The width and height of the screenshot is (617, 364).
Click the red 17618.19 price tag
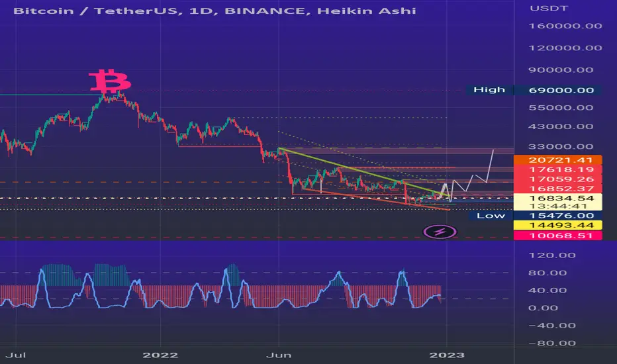[557, 169]
